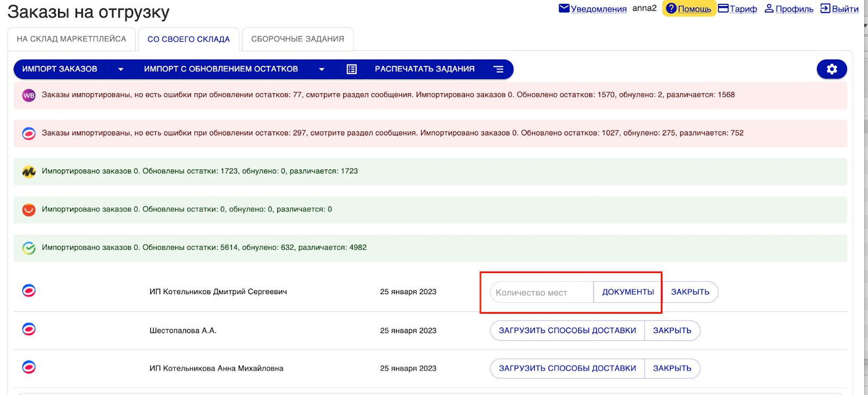Screen dimensions: 868x395
Task: Click the person icon beside Профиль
Action: click(x=769, y=8)
